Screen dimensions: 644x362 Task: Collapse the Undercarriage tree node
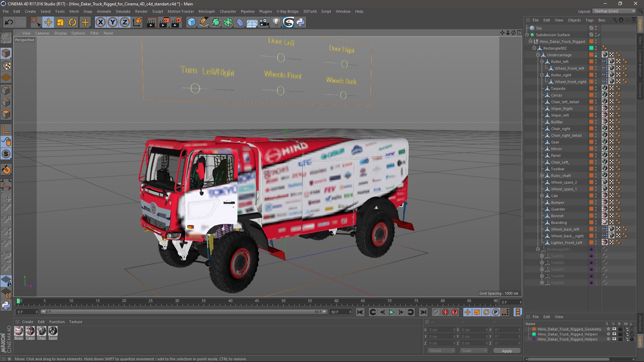point(538,55)
